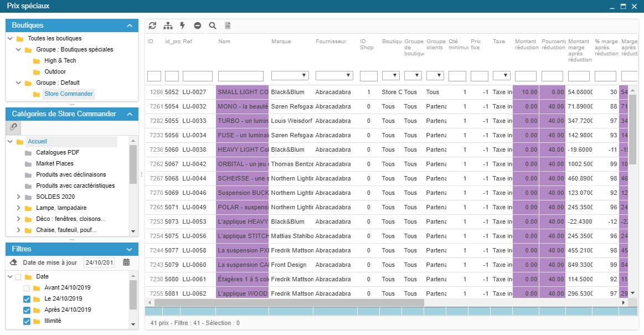Check the 'Avant 24/10/2019' filter checkbox
The image size is (644, 335).
tap(27, 288)
